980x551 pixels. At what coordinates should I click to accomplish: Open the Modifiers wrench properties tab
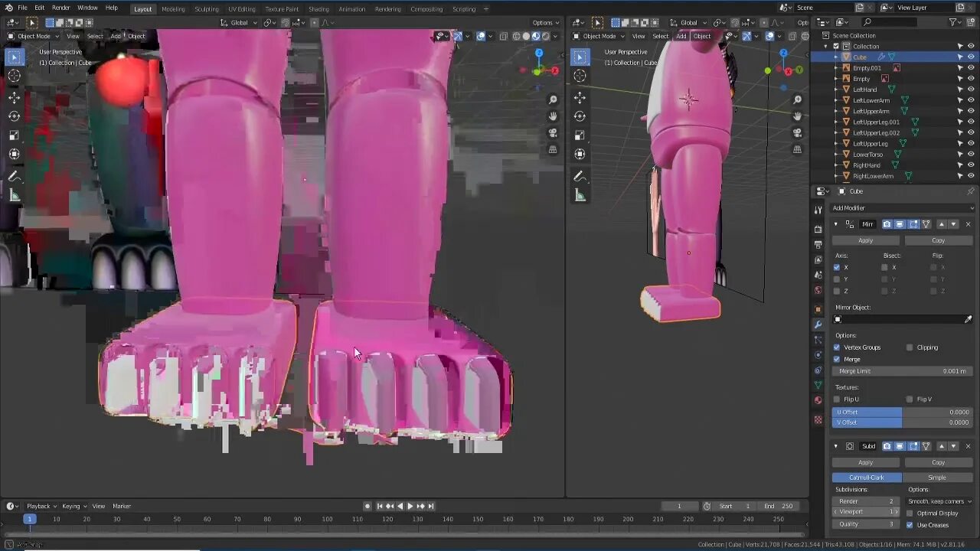(x=818, y=324)
